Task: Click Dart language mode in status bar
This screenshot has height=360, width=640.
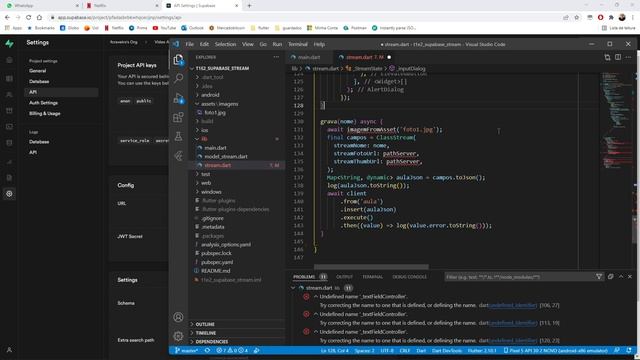Action: pos(421,351)
